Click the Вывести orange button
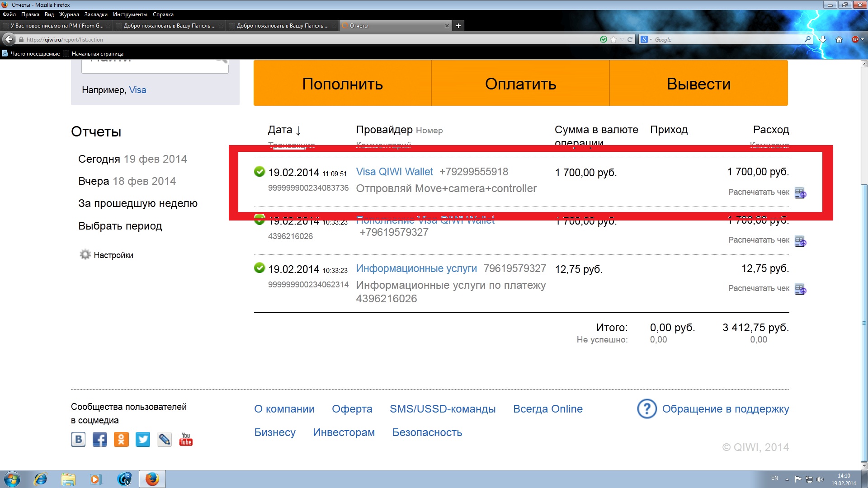The image size is (868, 488). pos(698,83)
